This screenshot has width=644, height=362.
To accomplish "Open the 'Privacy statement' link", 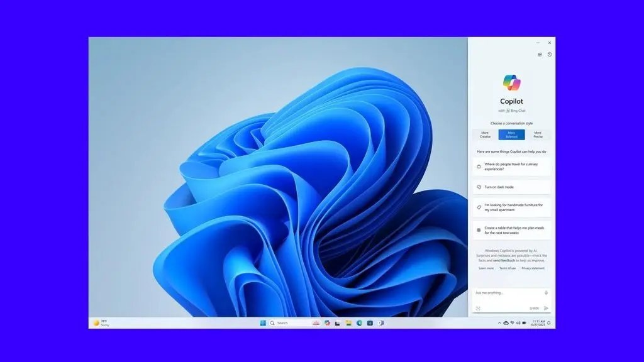I will [533, 268].
